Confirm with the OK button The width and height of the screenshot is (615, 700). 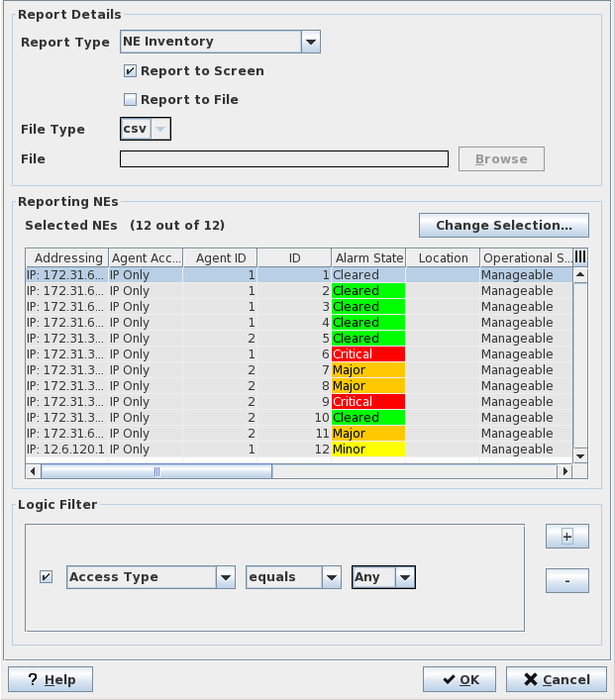[x=460, y=679]
